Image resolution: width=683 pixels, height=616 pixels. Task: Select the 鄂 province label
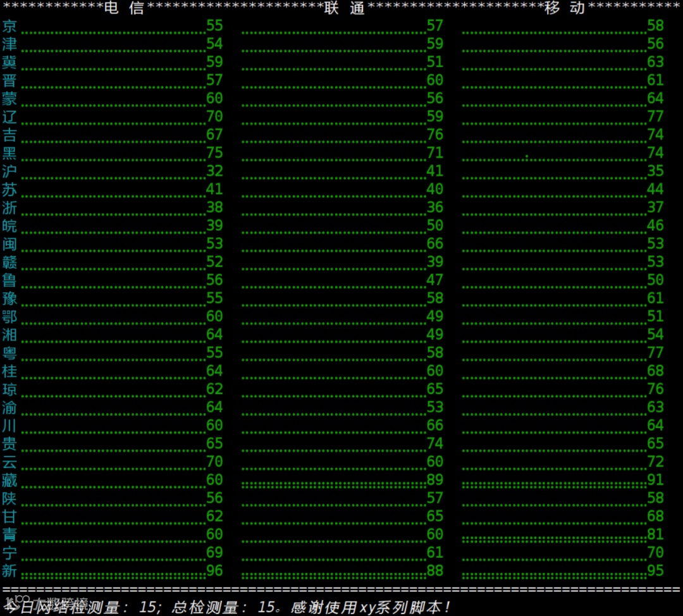pyautogui.click(x=9, y=316)
